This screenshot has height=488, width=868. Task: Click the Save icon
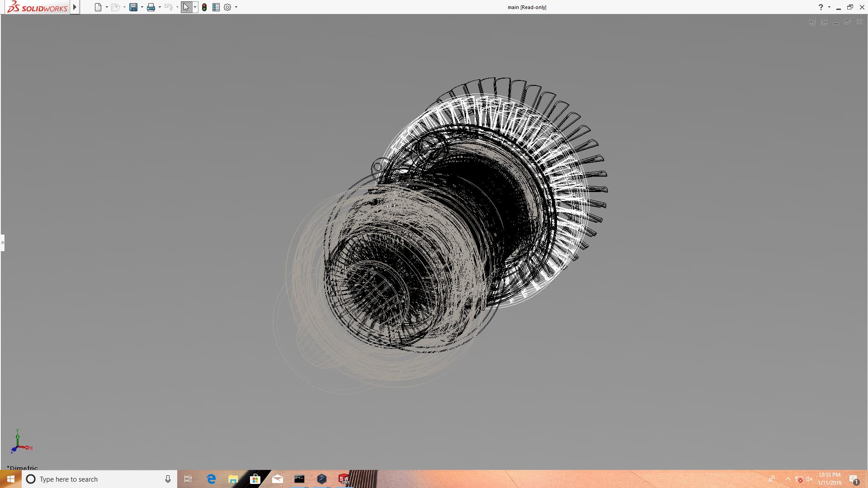[133, 7]
